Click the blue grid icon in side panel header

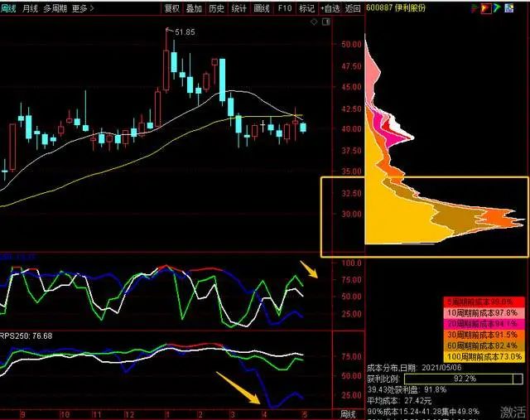point(509,8)
